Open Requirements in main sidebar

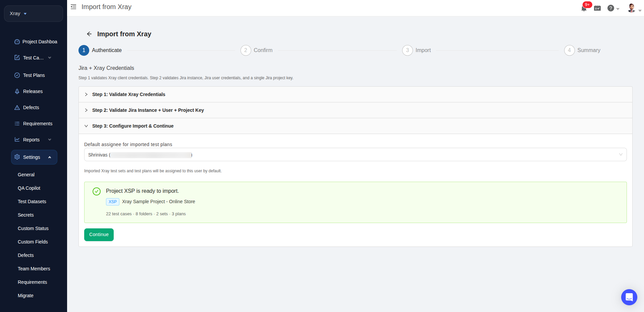pos(38,124)
